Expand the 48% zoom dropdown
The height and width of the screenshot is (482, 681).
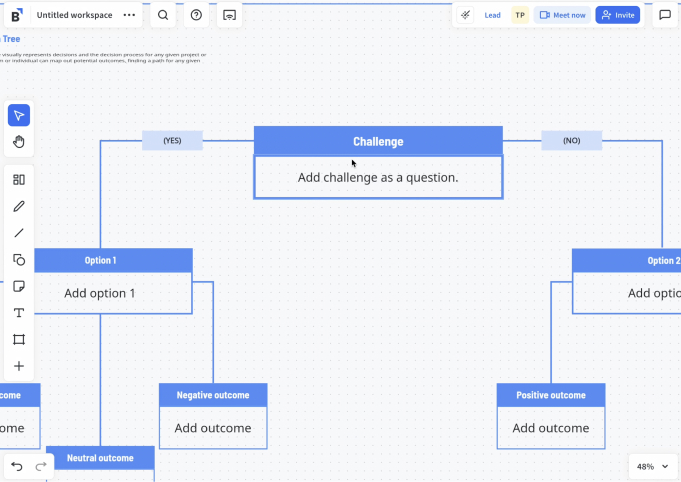(653, 466)
